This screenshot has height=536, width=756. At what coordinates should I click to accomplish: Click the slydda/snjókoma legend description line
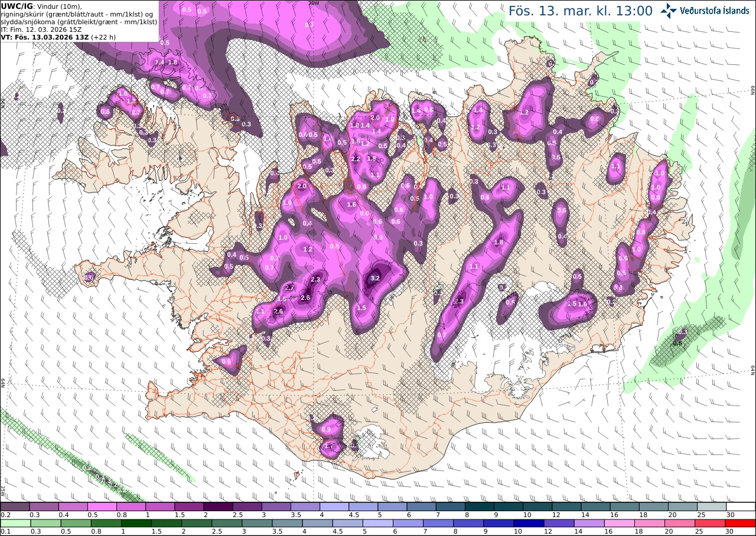coord(79,22)
